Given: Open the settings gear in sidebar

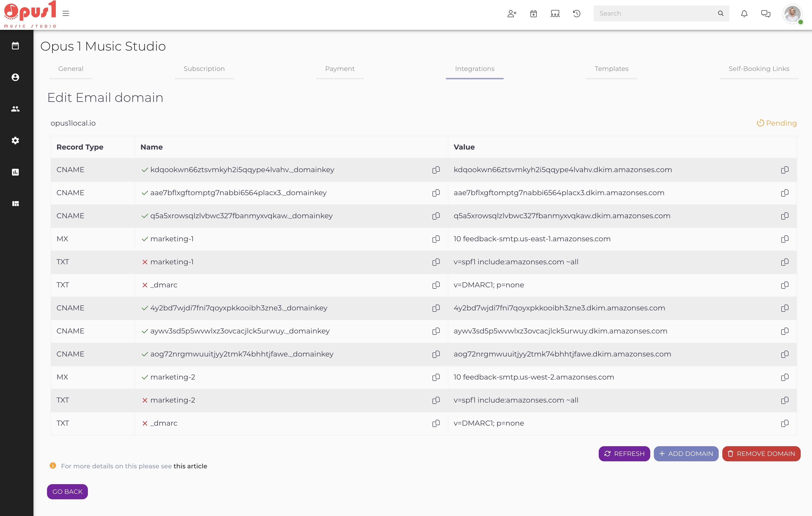Looking at the screenshot, I should pyautogui.click(x=16, y=141).
